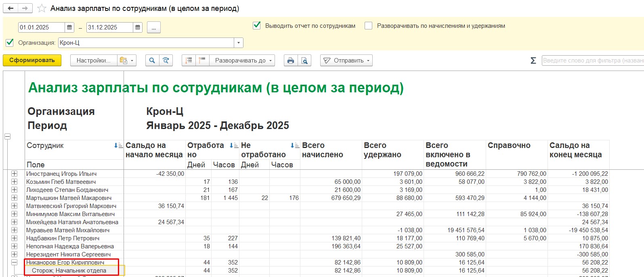Click the sigma sum icon
644x277 pixels.
click(533, 60)
